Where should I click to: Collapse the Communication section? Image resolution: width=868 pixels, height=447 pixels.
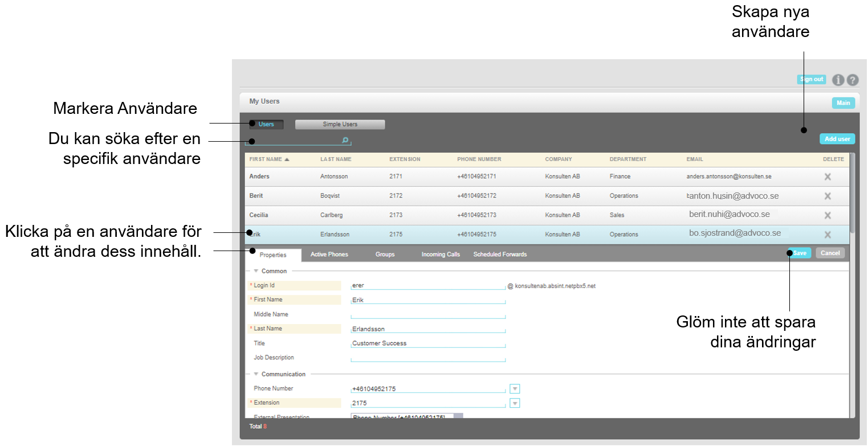[256, 374]
